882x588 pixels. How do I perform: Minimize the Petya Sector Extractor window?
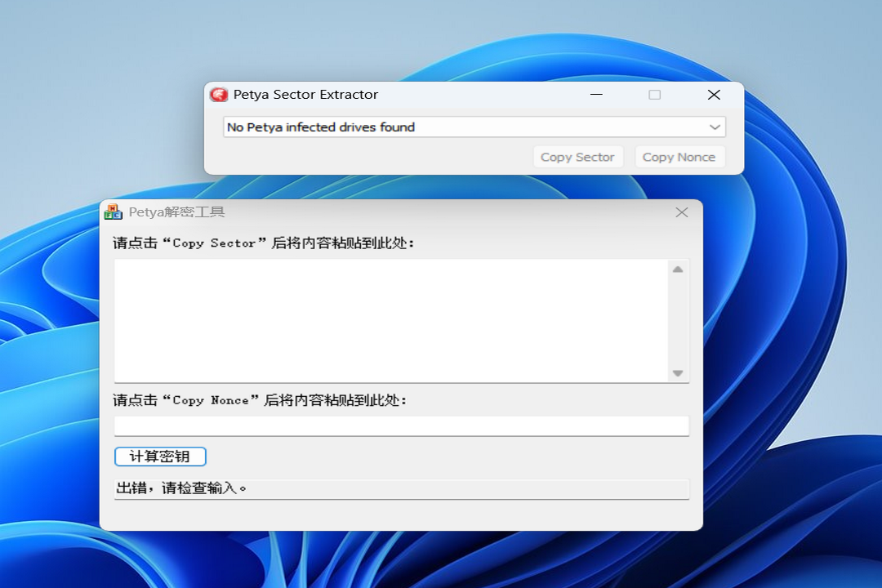click(x=596, y=95)
